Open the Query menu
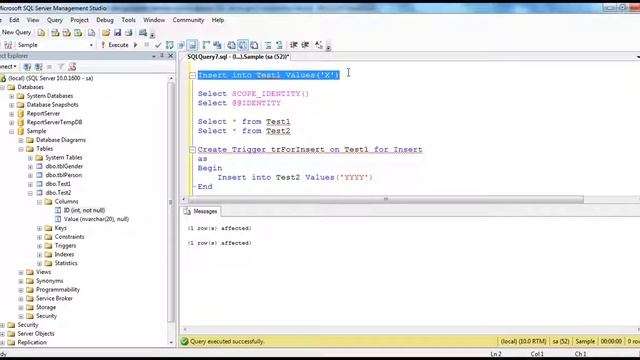Image resolution: width=640 pixels, height=360 pixels. tap(55, 20)
